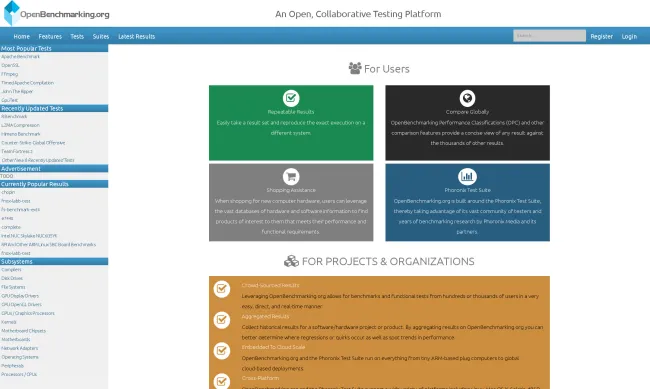The width and height of the screenshot is (650, 389).
Task: Open the Motherboard Chipsets subsystem
Action: (23, 331)
